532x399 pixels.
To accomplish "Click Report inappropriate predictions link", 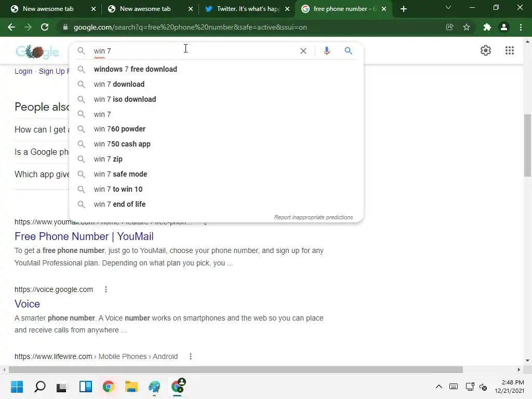I will pos(313,217).
